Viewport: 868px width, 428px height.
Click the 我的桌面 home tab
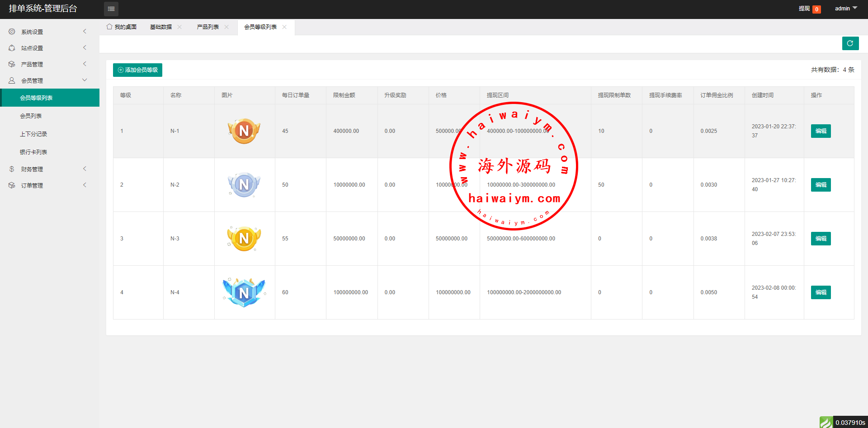[x=122, y=27]
